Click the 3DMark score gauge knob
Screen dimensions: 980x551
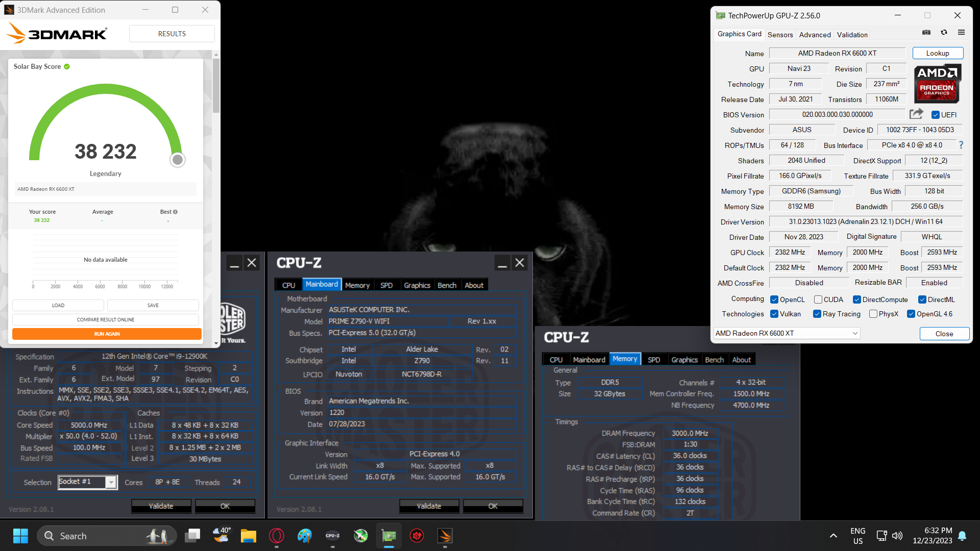tap(177, 160)
